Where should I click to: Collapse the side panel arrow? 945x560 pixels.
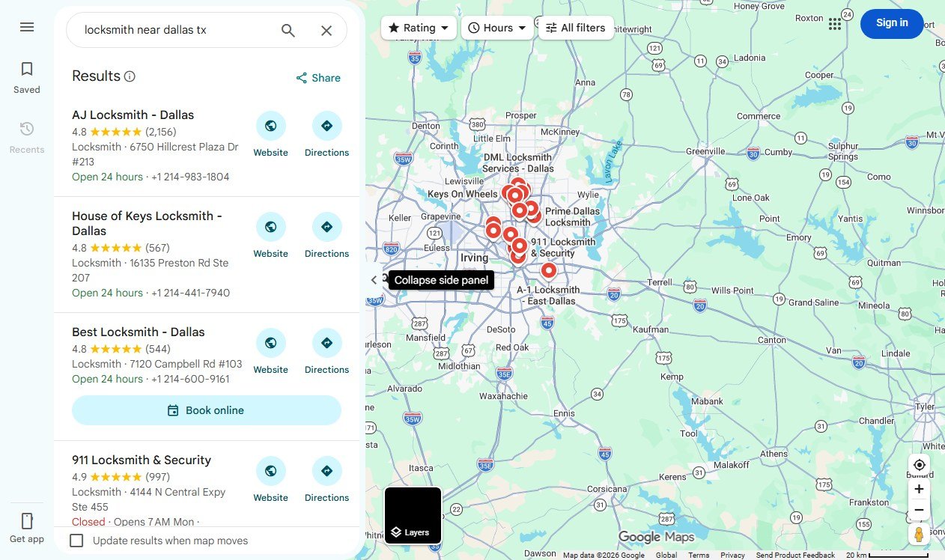(x=374, y=280)
